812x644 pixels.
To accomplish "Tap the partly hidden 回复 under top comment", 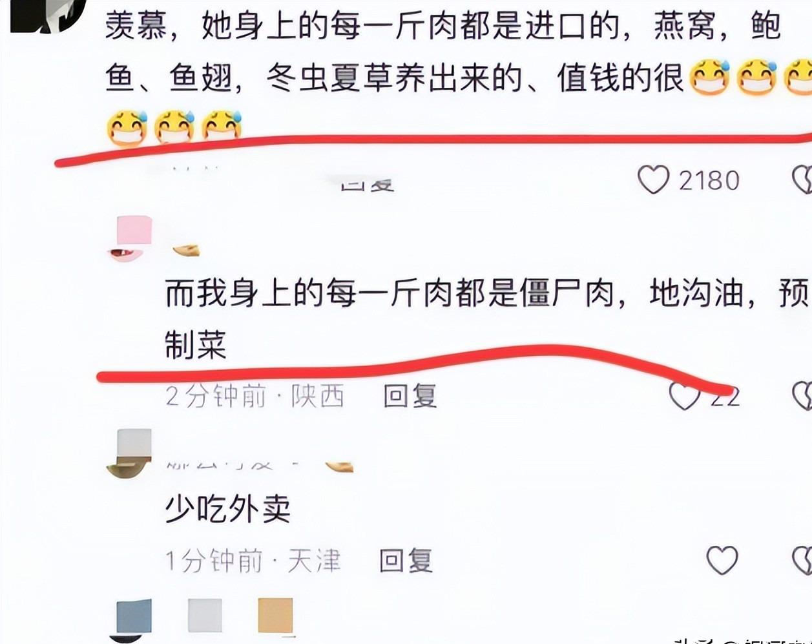I will [367, 183].
